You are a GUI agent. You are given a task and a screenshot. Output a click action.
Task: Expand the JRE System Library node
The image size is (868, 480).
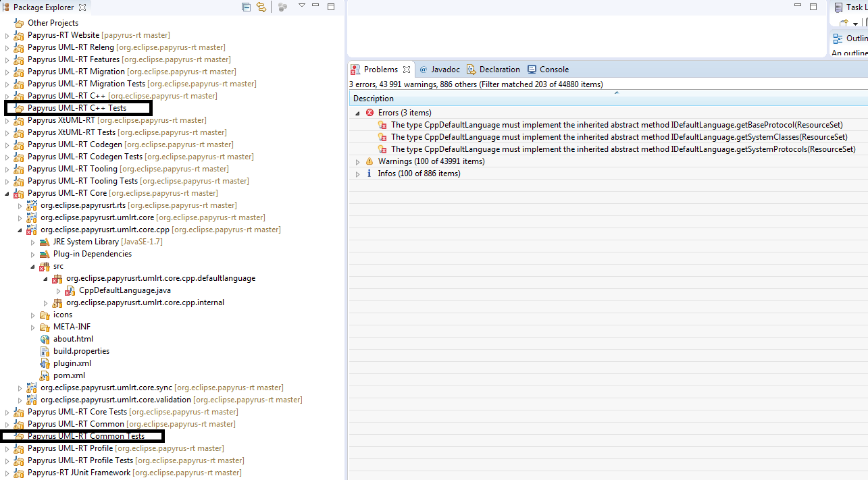click(x=32, y=242)
